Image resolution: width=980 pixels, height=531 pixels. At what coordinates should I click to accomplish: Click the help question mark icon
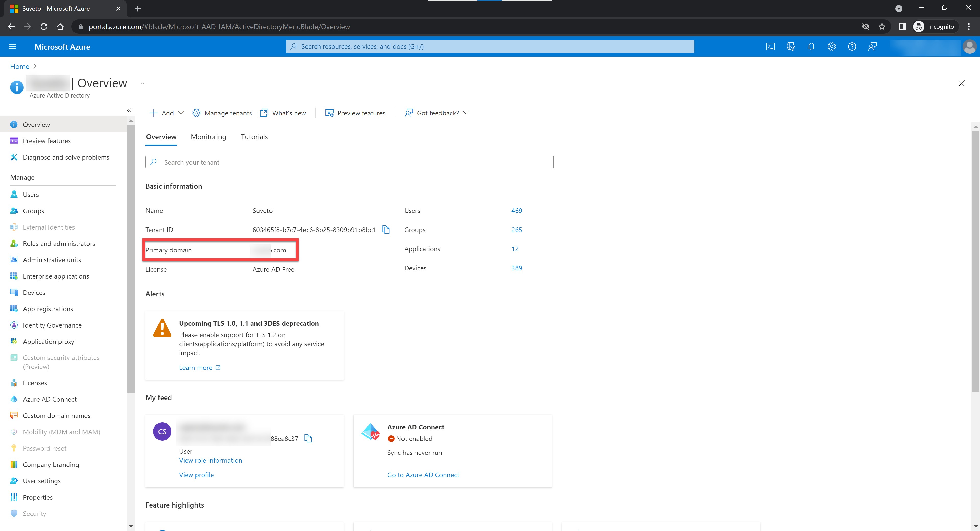852,46
